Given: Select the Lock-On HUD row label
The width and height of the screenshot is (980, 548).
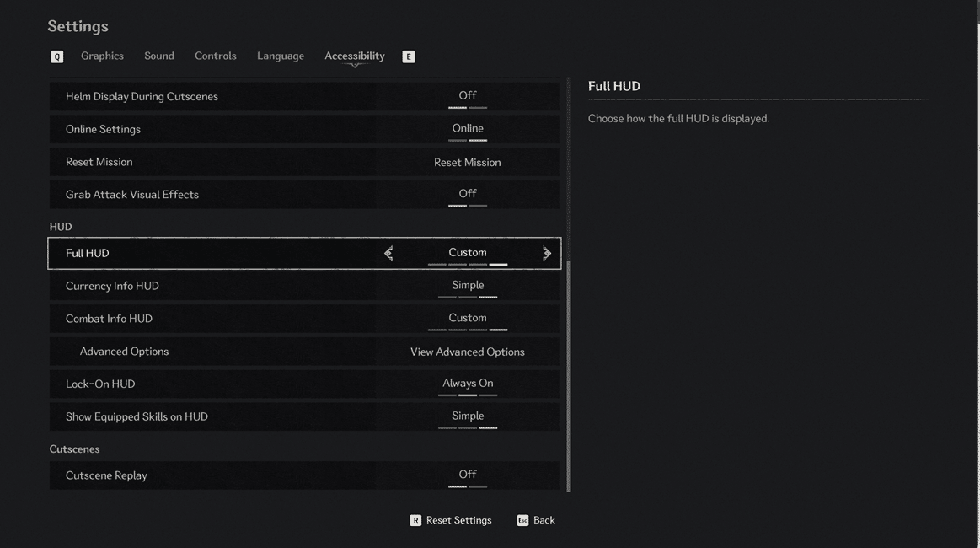Looking at the screenshot, I should click(100, 384).
